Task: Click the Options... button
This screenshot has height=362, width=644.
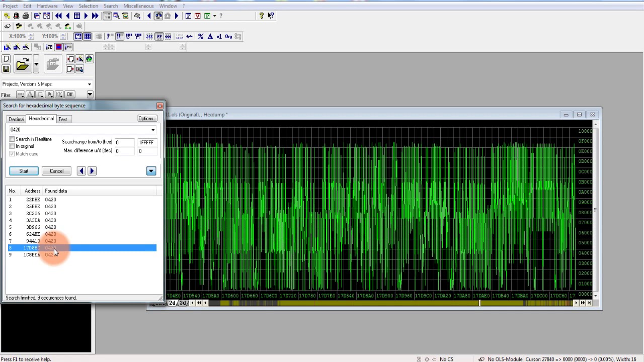Action: click(147, 119)
